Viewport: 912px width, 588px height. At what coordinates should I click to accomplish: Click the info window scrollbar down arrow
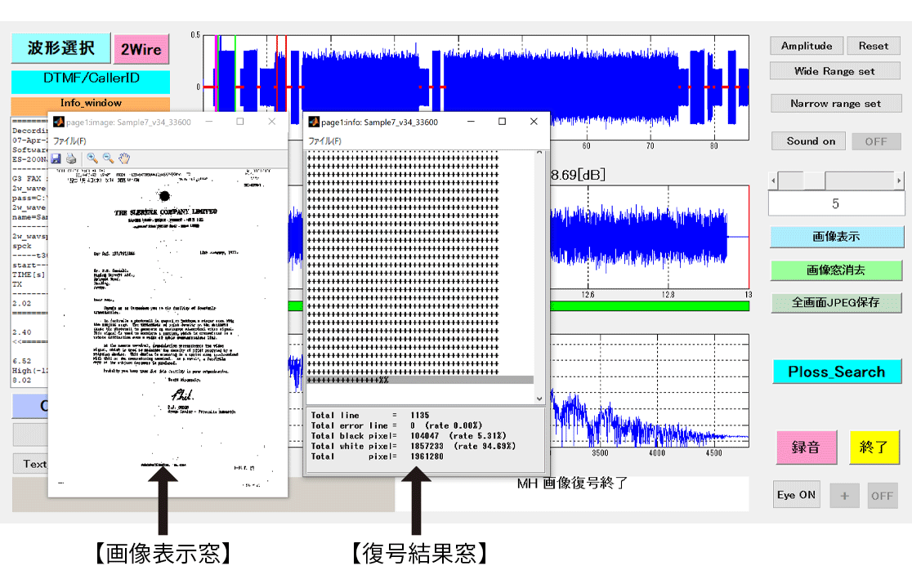click(x=539, y=399)
